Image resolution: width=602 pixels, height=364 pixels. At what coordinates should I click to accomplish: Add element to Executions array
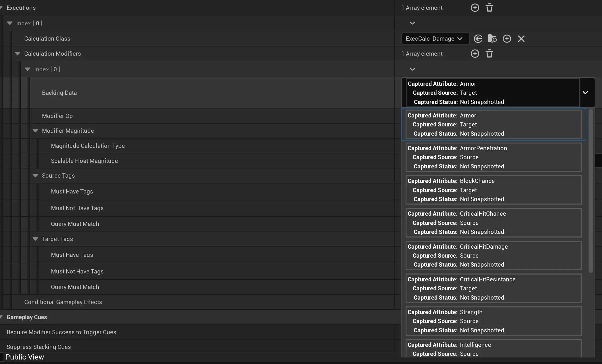click(475, 8)
